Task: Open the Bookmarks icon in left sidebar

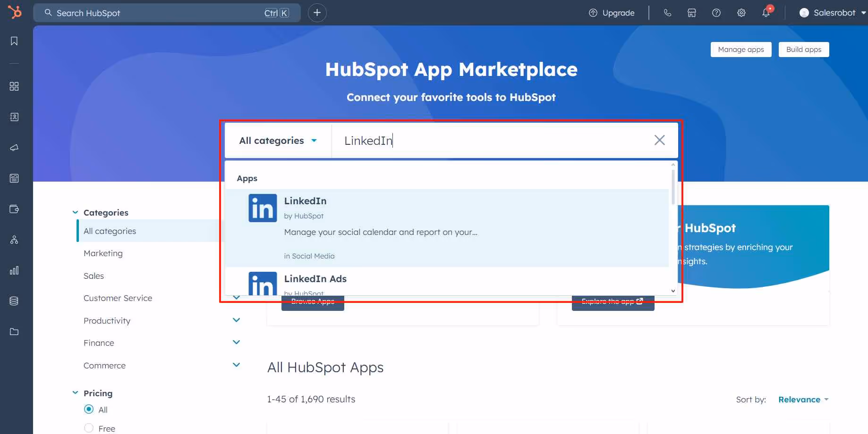Action: (x=14, y=41)
